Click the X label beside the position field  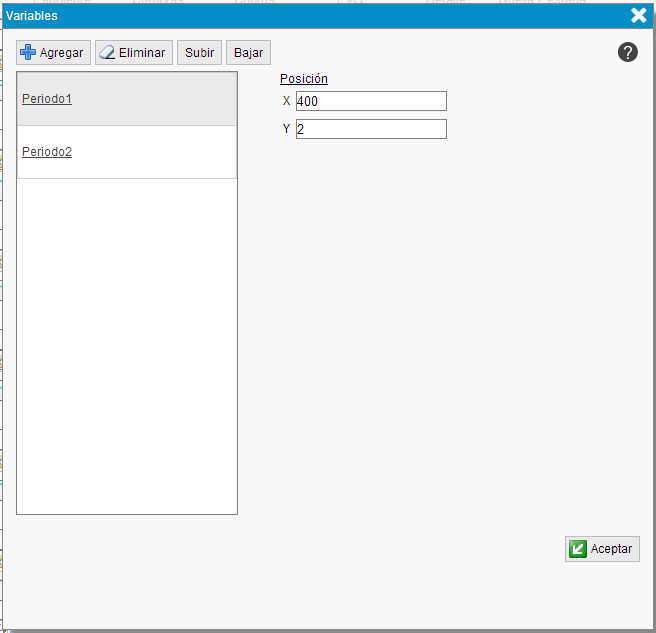[x=287, y=101]
